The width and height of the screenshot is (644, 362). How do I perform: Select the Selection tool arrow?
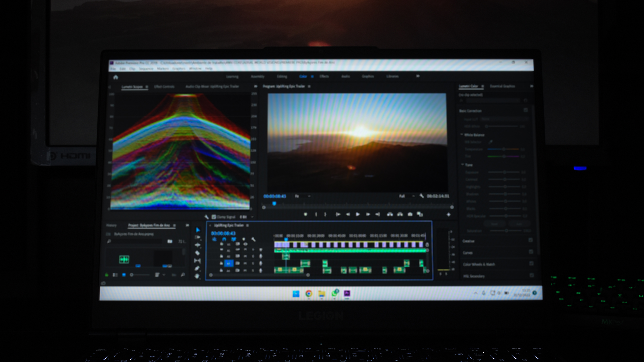pos(198,230)
